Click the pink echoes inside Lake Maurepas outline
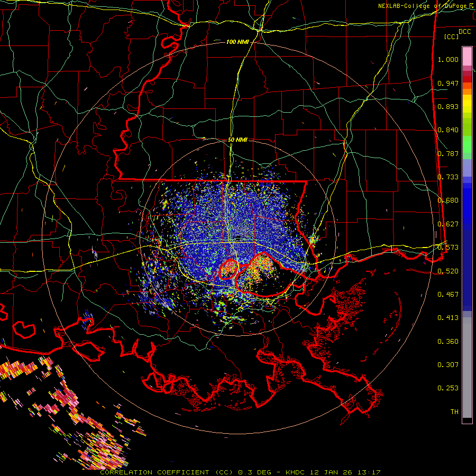Screen dimensions: 476x476 pyautogui.click(x=228, y=269)
